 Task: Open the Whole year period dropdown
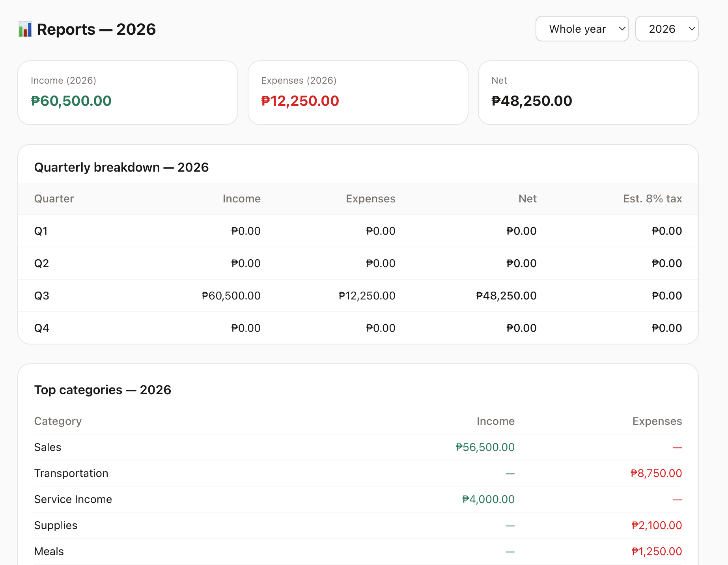click(582, 29)
